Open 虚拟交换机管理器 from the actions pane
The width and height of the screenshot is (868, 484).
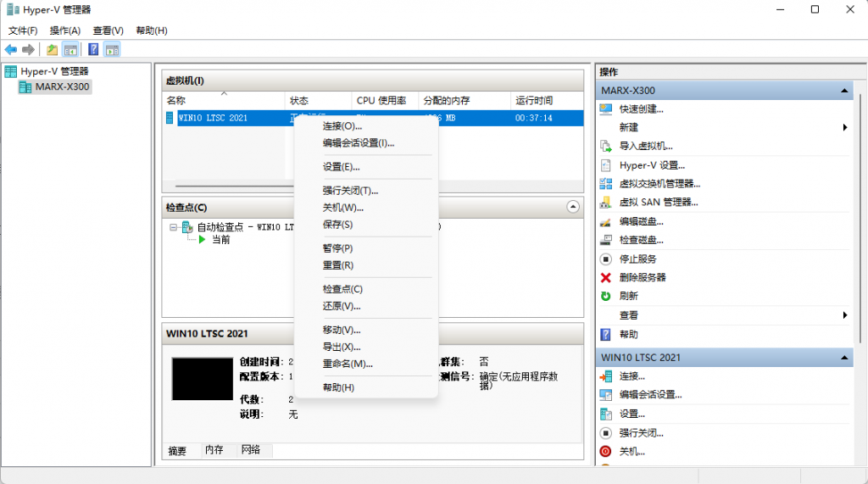pyautogui.click(x=659, y=183)
